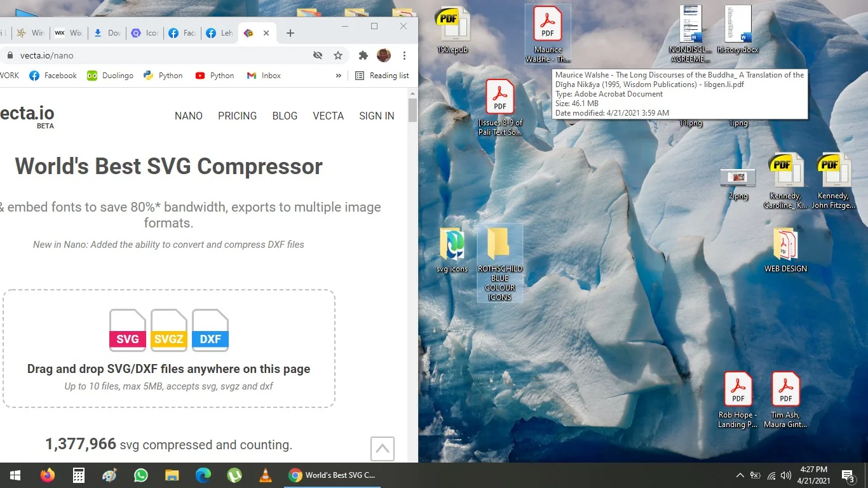The image size is (868, 488).
Task: Show more bookmarks with the double chevron
Action: tap(339, 76)
